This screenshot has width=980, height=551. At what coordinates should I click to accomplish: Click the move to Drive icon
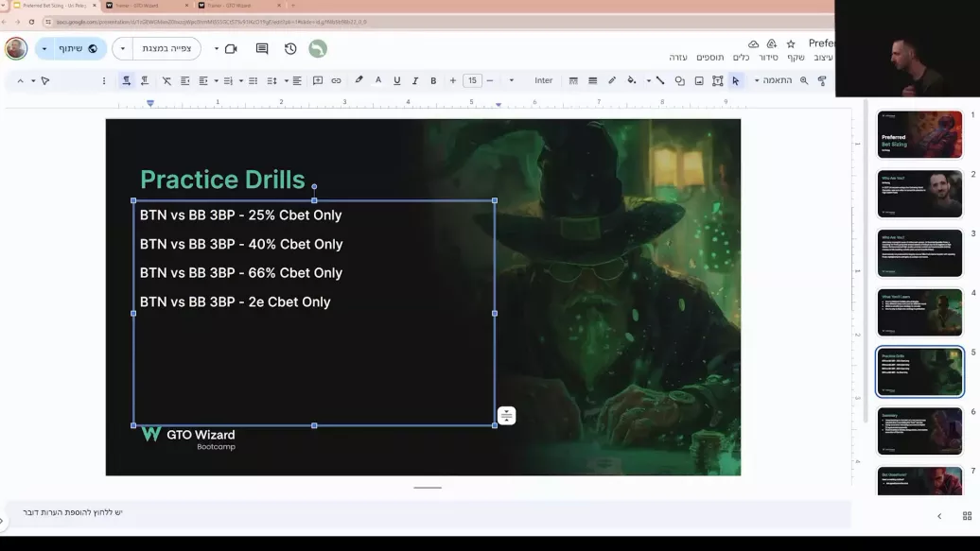coord(772,43)
